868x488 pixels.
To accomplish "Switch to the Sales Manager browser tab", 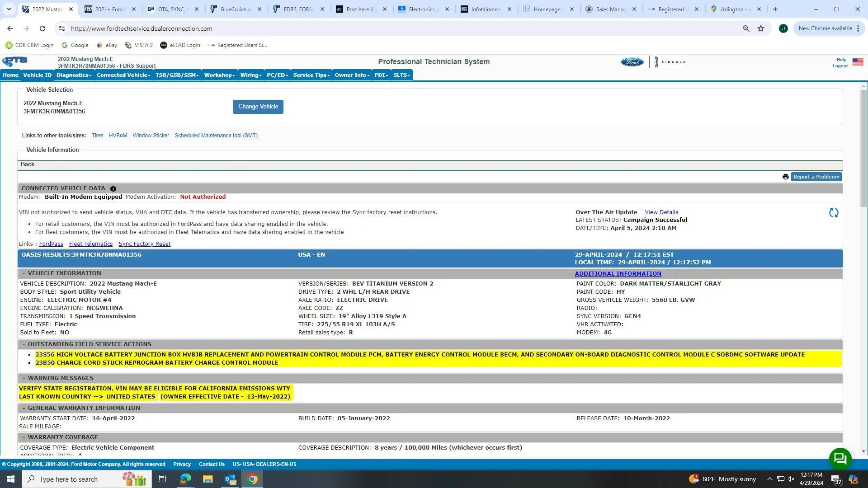I will point(611,9).
